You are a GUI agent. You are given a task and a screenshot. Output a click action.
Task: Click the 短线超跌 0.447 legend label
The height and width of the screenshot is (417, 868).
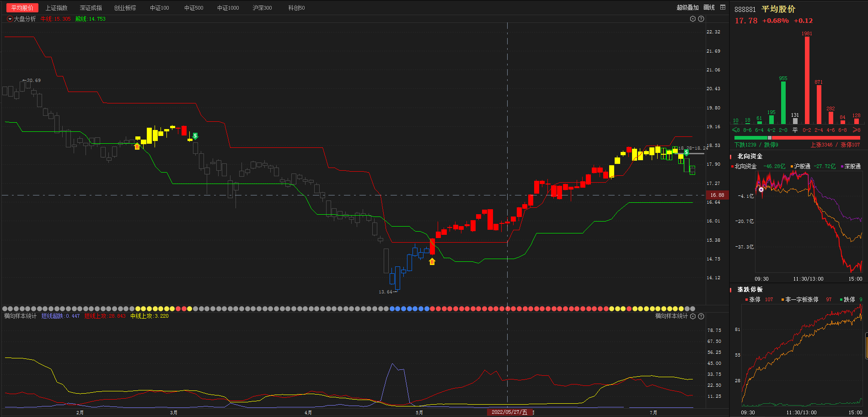[x=60, y=316]
